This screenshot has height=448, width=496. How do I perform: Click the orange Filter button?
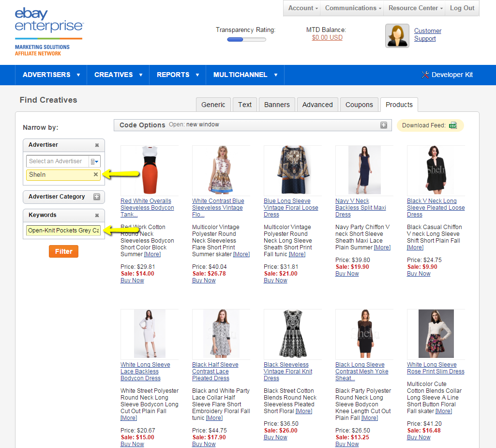coord(63,251)
